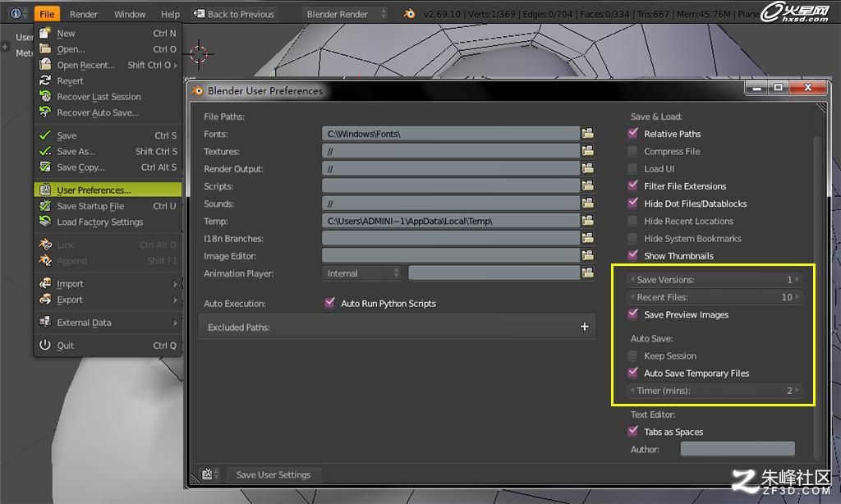The height and width of the screenshot is (504, 841).
Task: Click the info editor type icon
Action: pos(16,13)
